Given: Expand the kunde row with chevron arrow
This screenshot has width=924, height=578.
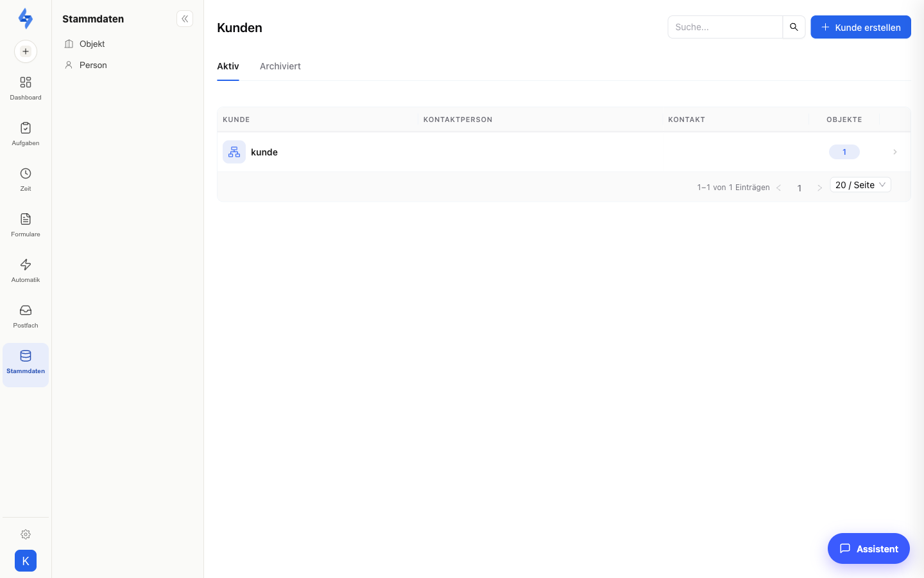Looking at the screenshot, I should point(894,152).
